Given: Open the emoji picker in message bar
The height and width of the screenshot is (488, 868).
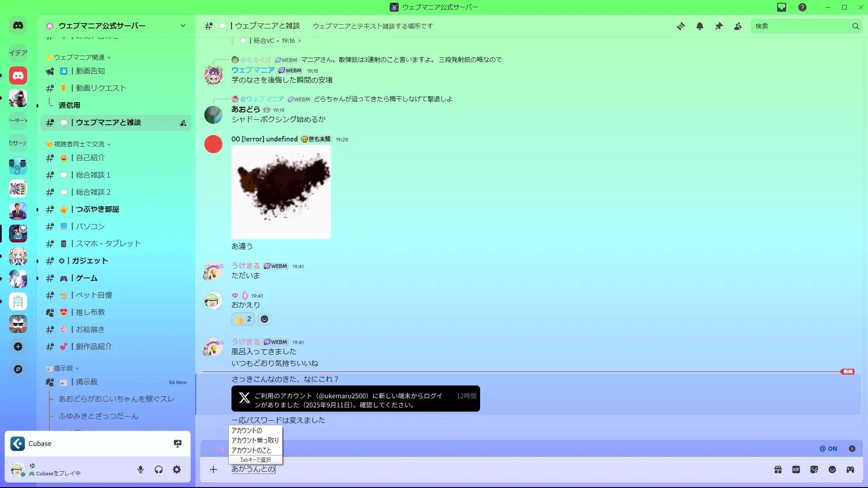Looking at the screenshot, I should 832,469.
